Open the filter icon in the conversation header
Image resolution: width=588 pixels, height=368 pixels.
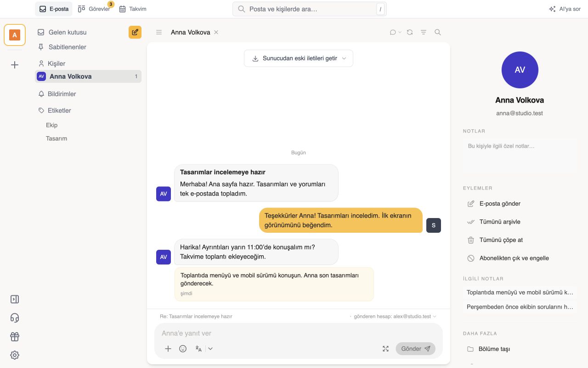424,32
